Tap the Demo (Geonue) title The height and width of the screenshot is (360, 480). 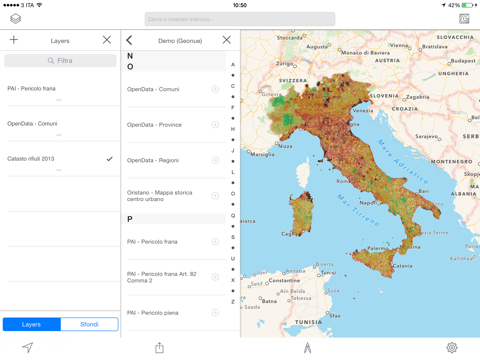[x=180, y=41]
